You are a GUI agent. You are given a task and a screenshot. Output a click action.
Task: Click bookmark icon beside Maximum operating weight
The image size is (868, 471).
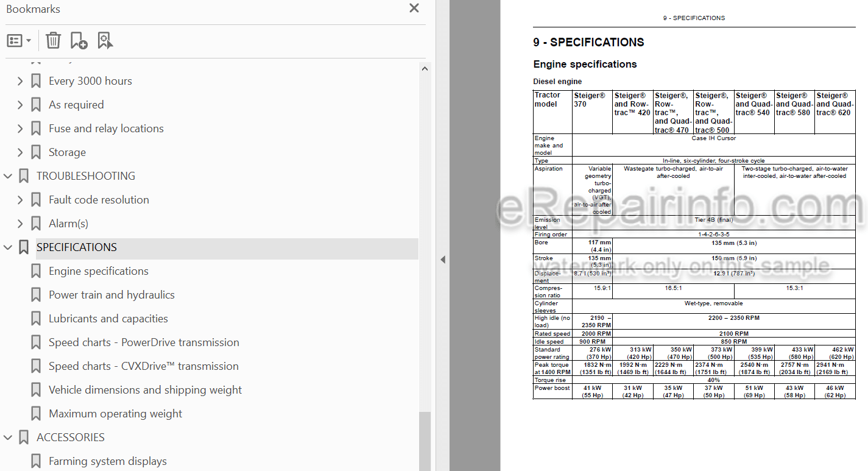point(36,414)
